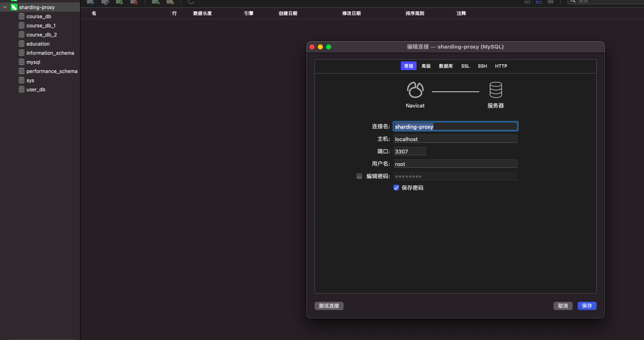
Task: Click the 服务器 server icon in dialog
Action: [x=496, y=90]
